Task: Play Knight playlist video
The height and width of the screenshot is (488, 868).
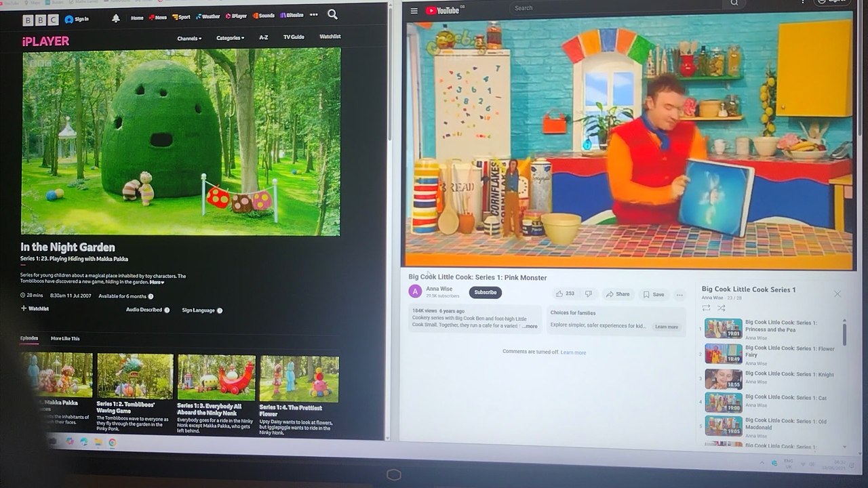Action: pyautogui.click(x=724, y=378)
